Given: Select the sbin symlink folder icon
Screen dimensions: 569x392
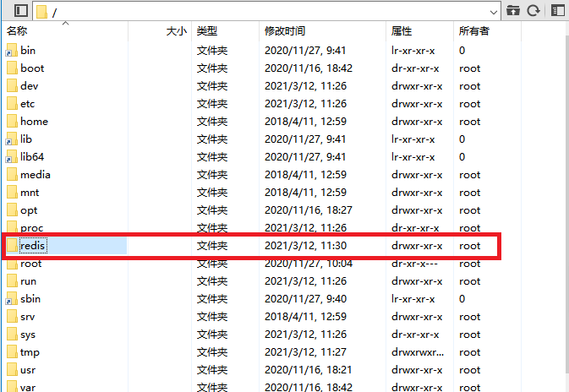Looking at the screenshot, I should pos(12,299).
